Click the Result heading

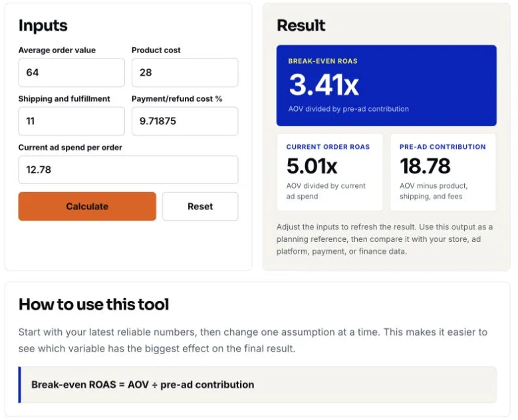[x=301, y=25]
